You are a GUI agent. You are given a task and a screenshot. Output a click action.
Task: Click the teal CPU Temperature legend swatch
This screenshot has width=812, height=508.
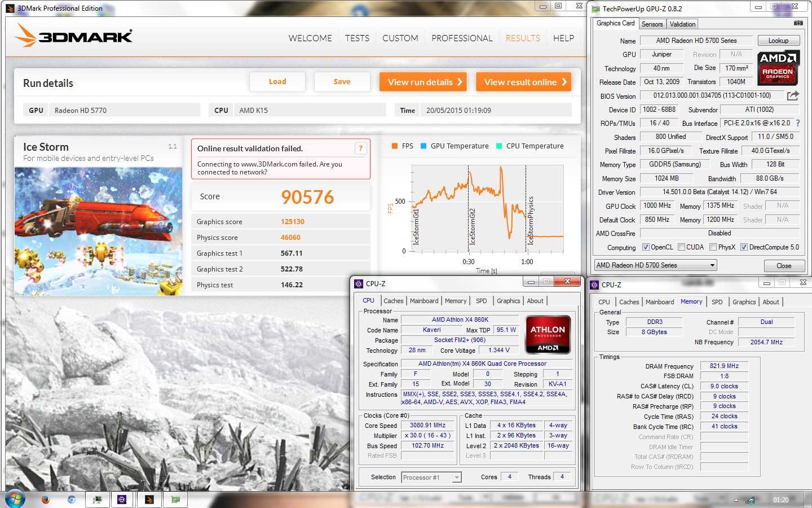pyautogui.click(x=499, y=146)
